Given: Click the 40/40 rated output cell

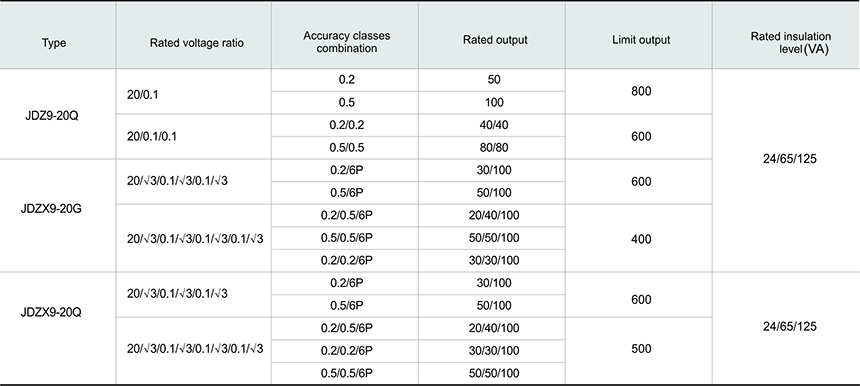Looking at the screenshot, I should (x=494, y=125).
